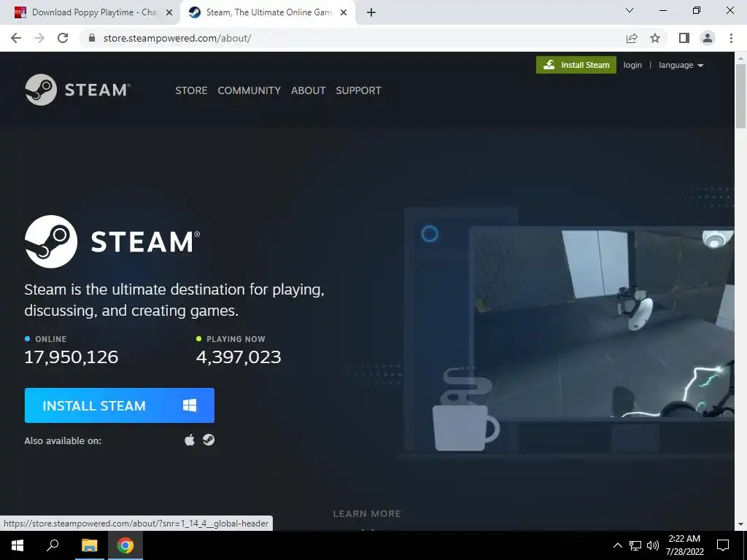This screenshot has width=747, height=560.
Task: Click the network status tray icon
Action: pos(635,545)
